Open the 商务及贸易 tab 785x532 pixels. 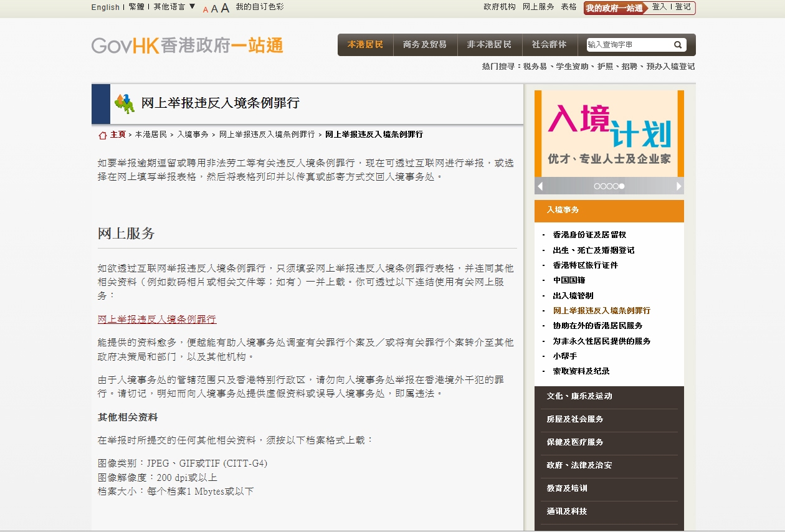[x=425, y=45]
